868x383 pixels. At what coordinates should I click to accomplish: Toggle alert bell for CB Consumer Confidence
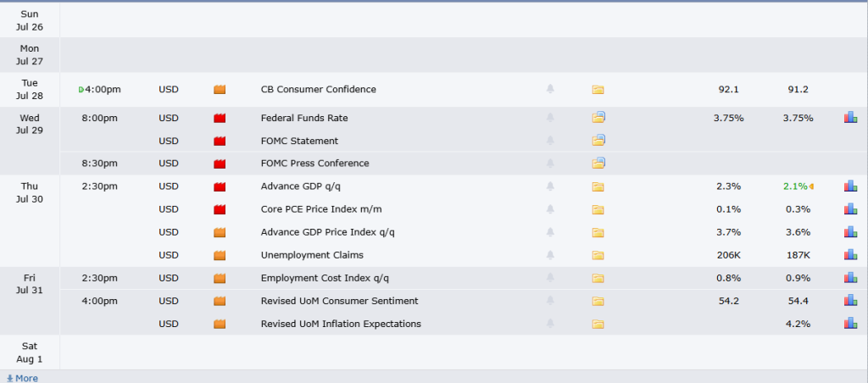click(550, 89)
